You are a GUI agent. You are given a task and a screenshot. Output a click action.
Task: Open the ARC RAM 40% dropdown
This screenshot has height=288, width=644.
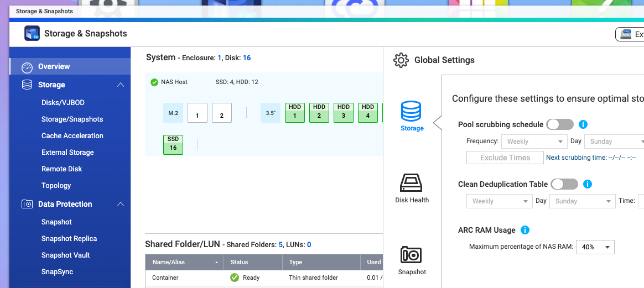point(595,247)
